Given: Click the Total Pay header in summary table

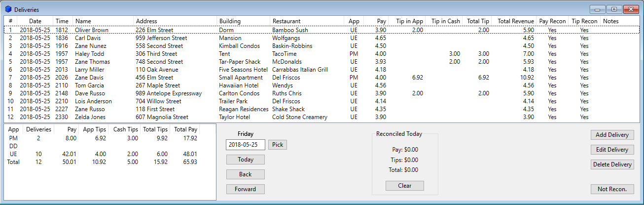Looking at the screenshot, I should point(185,129).
